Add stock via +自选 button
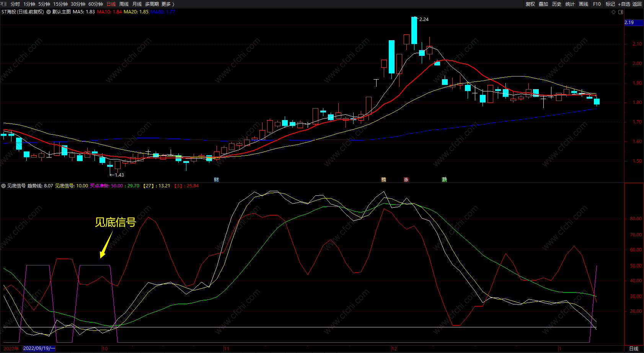 (x=624, y=4)
